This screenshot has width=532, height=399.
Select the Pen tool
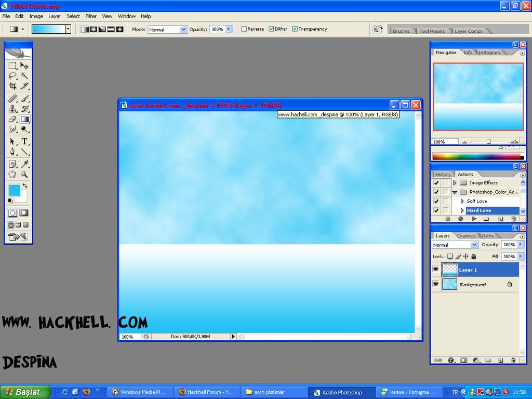point(12,152)
